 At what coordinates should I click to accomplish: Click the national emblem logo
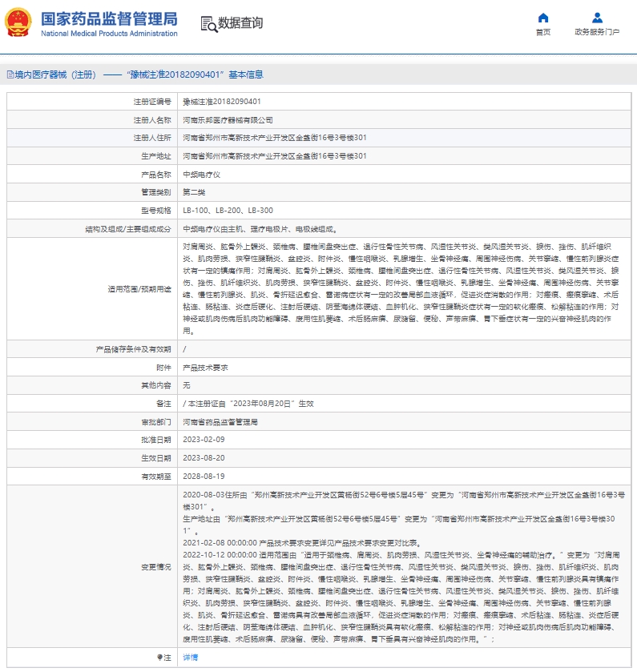[x=18, y=22]
